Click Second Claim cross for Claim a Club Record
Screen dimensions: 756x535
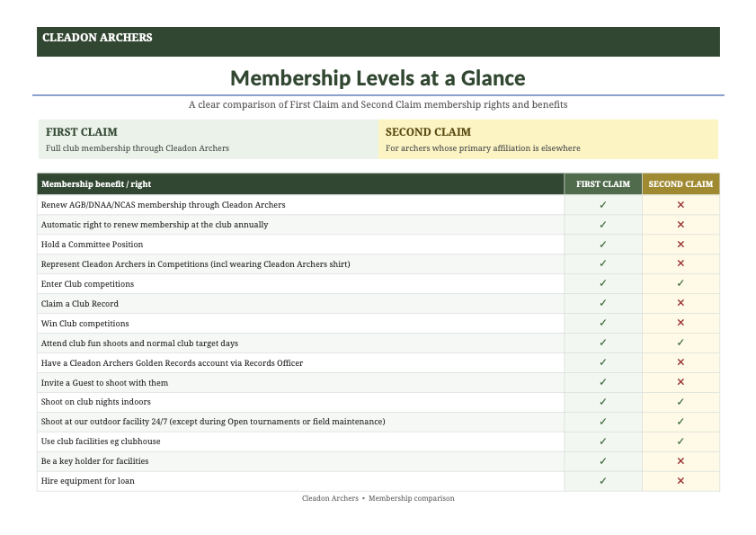point(680,303)
